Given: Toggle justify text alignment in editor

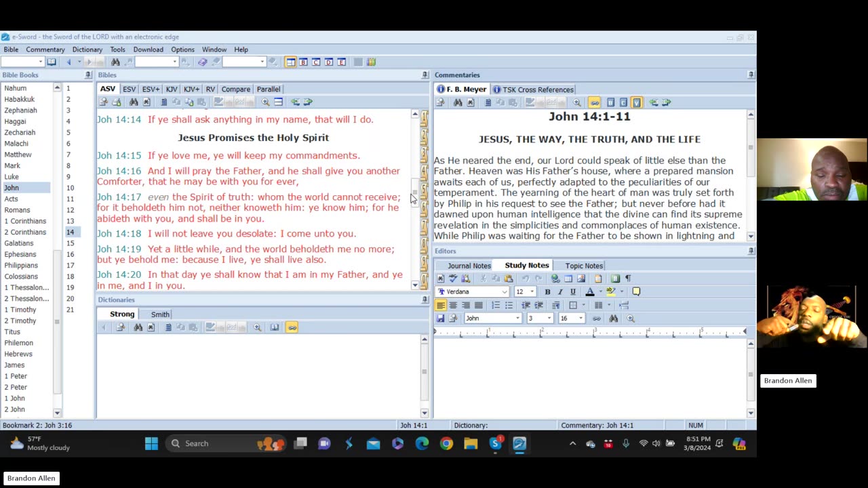Looking at the screenshot, I should (479, 305).
